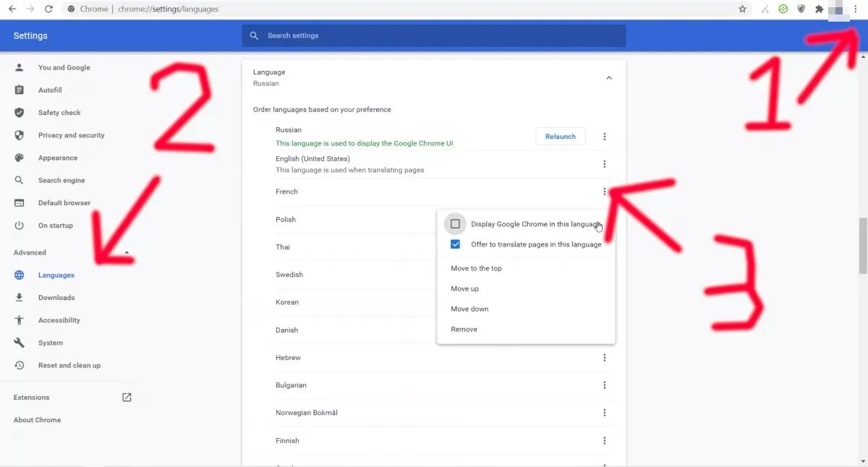The image size is (868, 467).
Task: Click the magnifier icon in Search settings
Action: tap(254, 35)
